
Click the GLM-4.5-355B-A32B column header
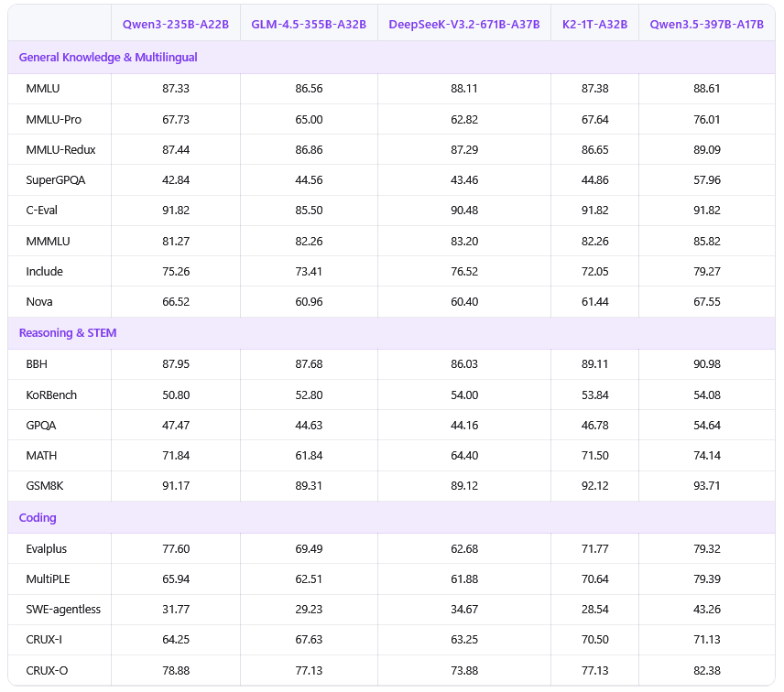309,25
